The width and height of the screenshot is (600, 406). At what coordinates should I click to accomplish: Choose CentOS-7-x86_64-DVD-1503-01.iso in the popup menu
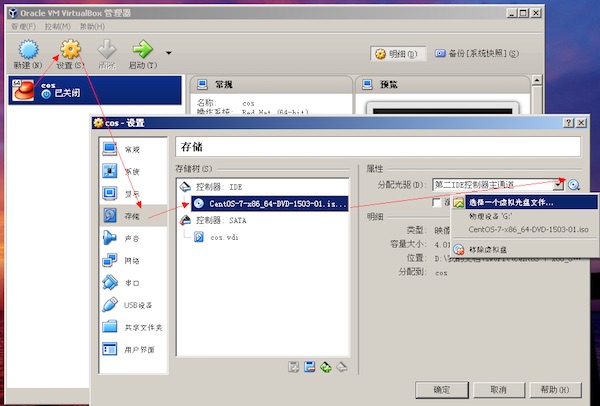525,229
